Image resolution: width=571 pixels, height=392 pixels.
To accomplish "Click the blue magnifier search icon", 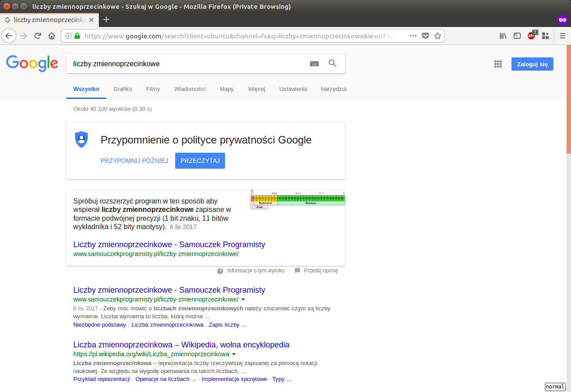I will pos(333,64).
